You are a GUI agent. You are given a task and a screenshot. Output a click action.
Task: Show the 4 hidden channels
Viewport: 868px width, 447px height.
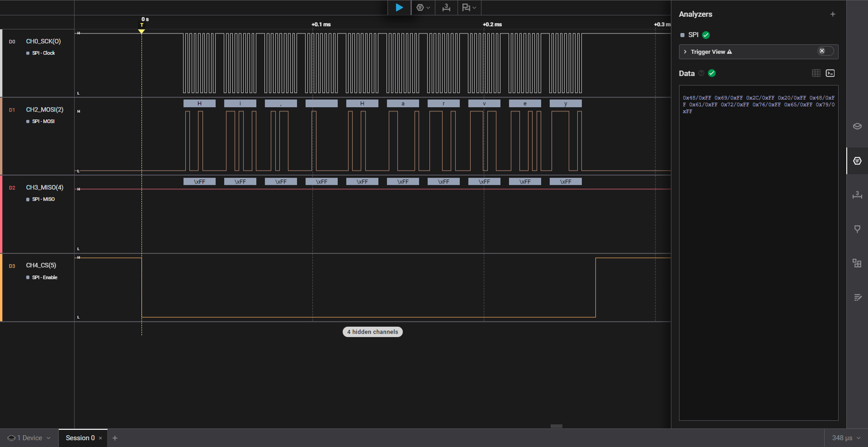[x=372, y=332]
